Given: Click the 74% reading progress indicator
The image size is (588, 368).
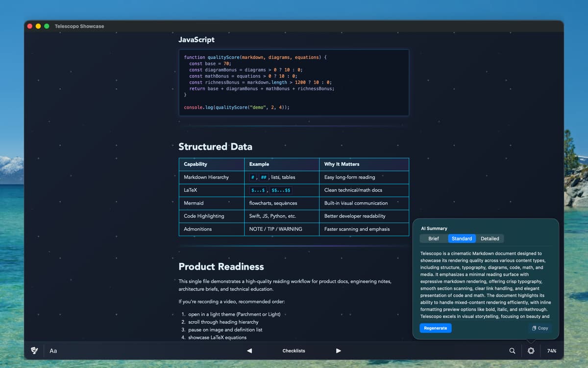Looking at the screenshot, I should pyautogui.click(x=552, y=351).
